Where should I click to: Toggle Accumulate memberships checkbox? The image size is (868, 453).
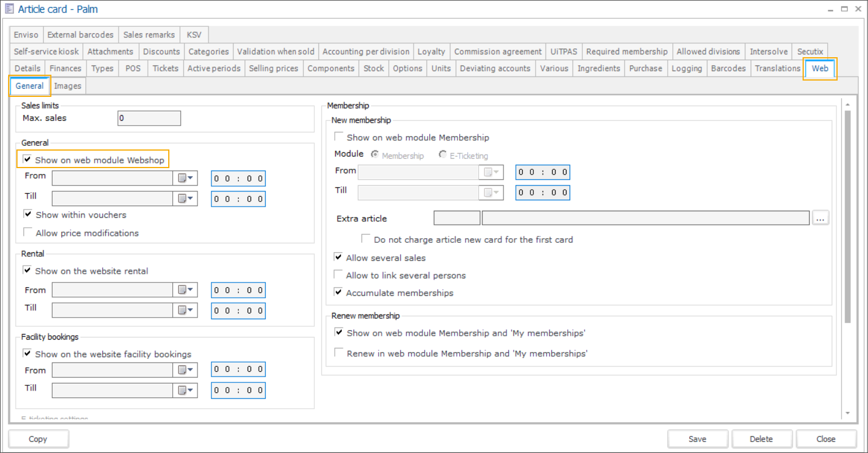click(x=338, y=292)
